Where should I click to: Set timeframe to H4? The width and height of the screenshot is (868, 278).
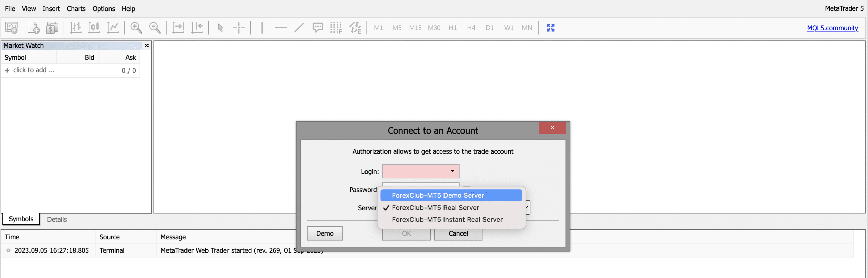(471, 28)
